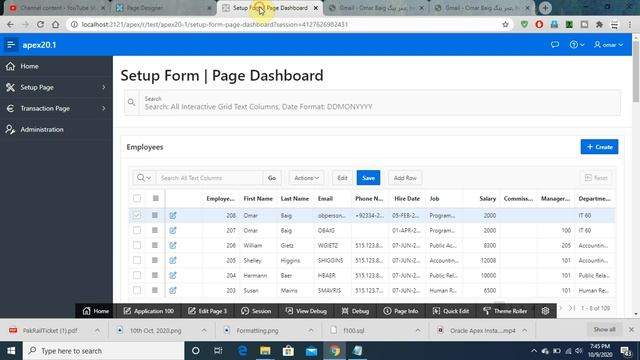Viewport: 640px width, 360px height.
Task: Select the checkbox for Shelley Higgins row
Action: point(137,260)
